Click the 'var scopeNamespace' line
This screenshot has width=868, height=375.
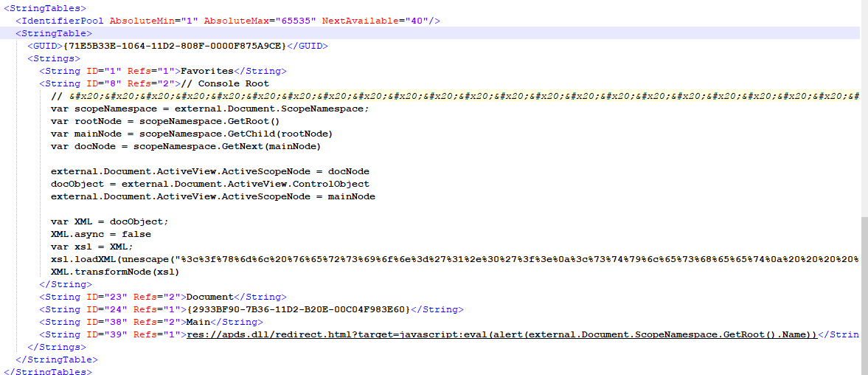coord(209,109)
